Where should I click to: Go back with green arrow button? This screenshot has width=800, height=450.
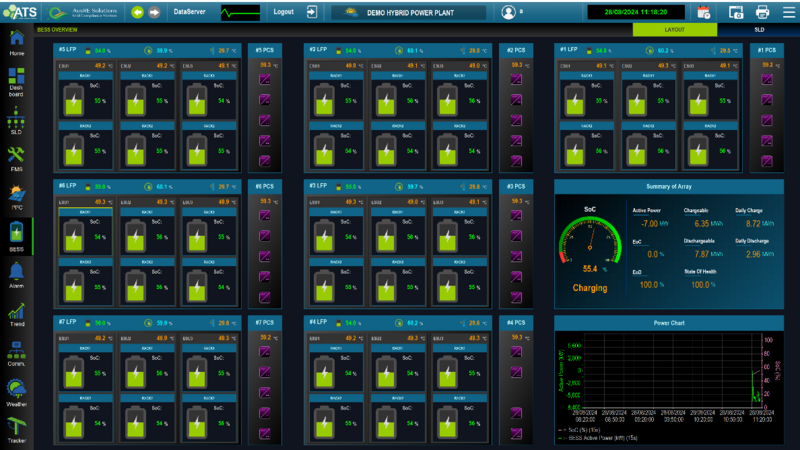(x=137, y=12)
